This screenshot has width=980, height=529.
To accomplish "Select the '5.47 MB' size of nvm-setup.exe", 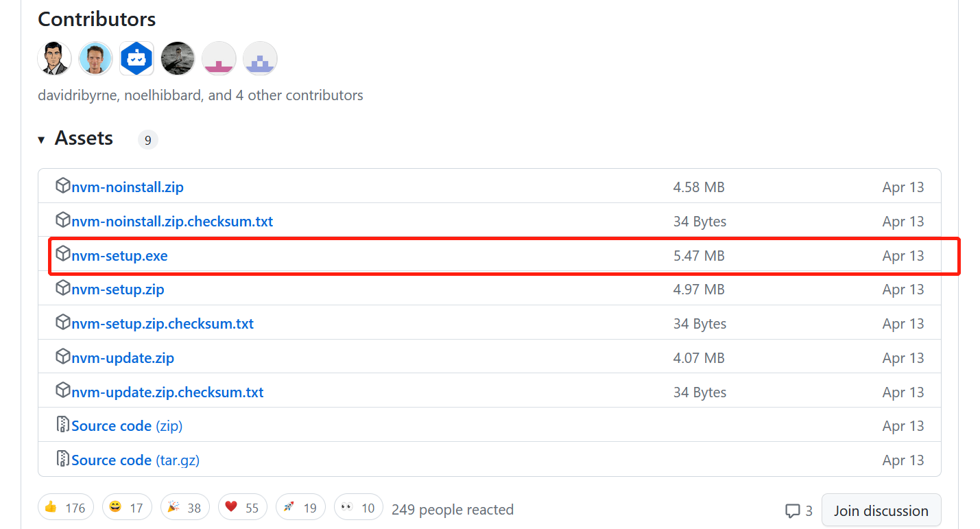I will [699, 256].
